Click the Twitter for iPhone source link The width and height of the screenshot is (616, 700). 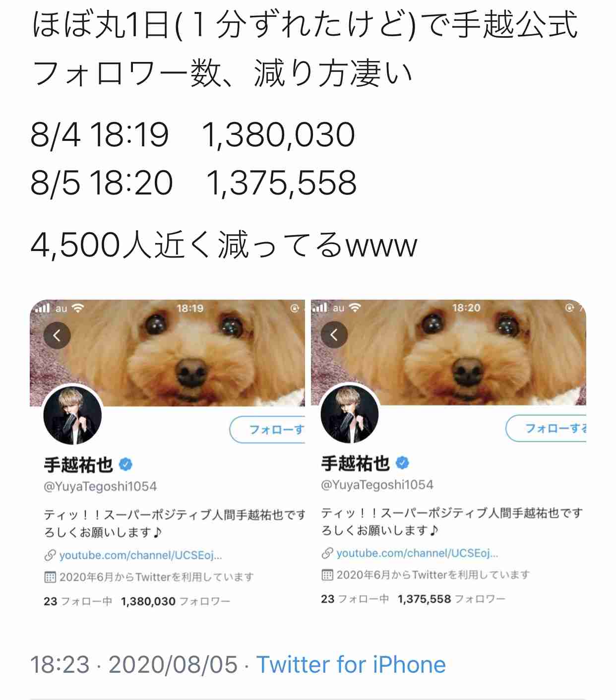click(351, 665)
